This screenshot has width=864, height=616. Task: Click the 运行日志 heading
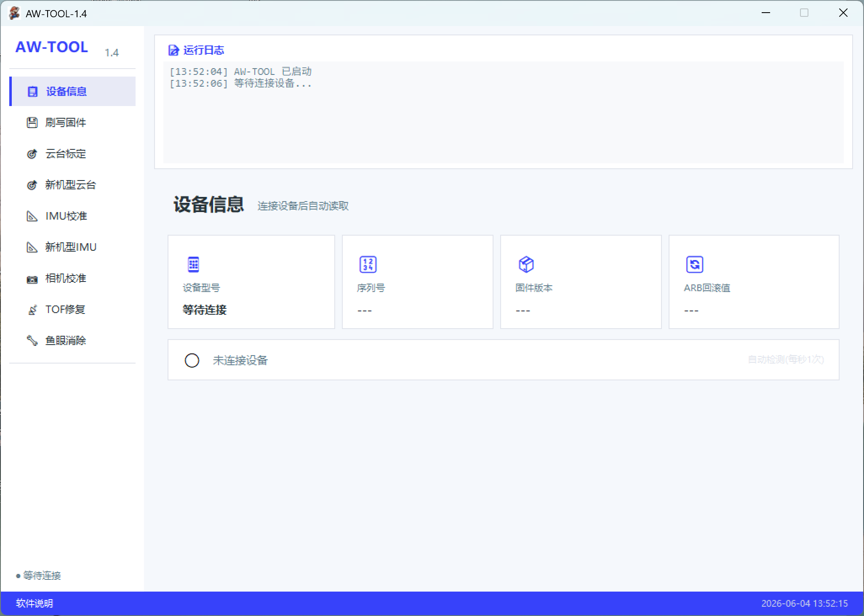pos(204,50)
